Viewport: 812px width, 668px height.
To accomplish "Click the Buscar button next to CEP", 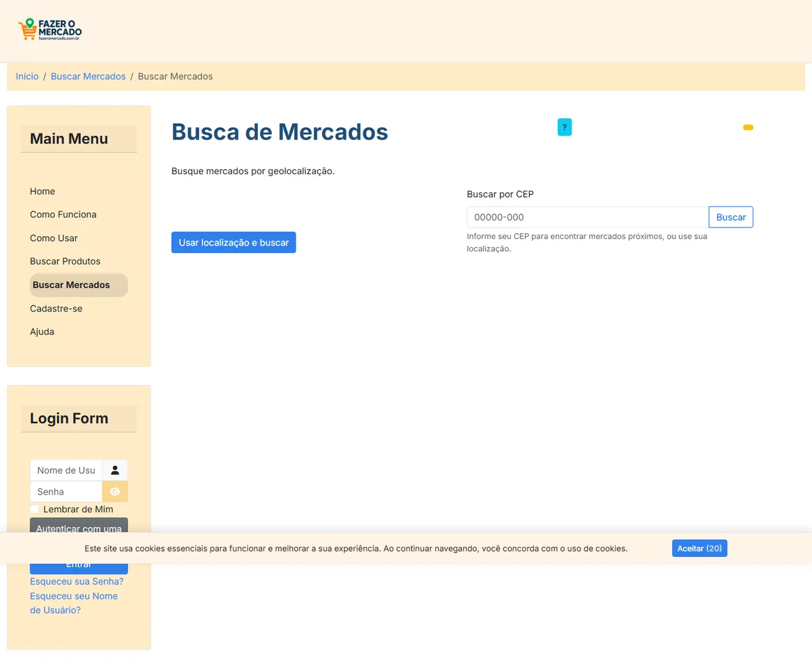I will [x=731, y=217].
